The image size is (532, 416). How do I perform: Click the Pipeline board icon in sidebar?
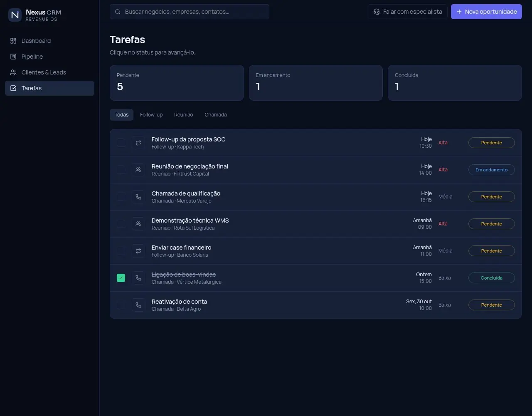[13, 57]
